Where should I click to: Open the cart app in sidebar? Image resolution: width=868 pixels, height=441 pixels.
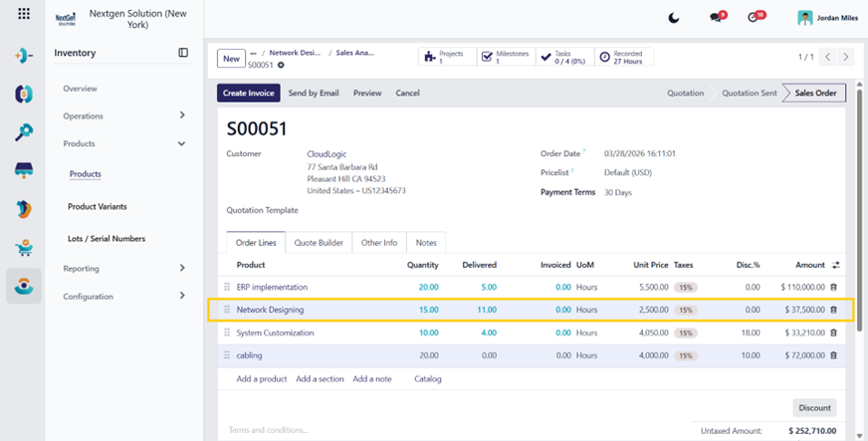[x=24, y=248]
